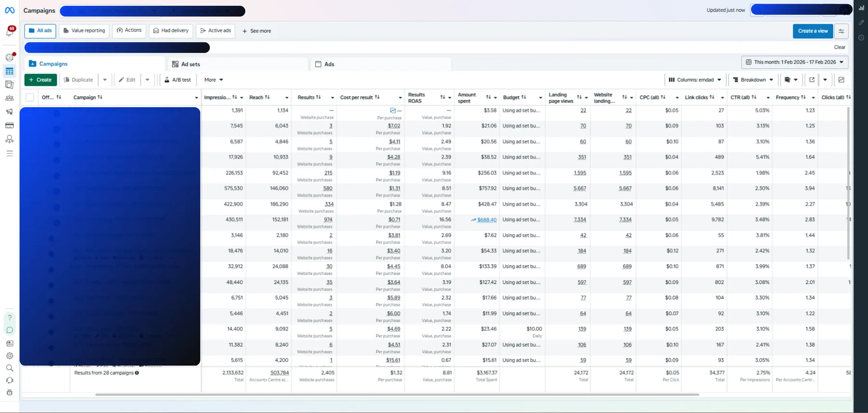Viewport: 868px width, 413px height.
Task: Open Audiences people icon in sidebar
Action: click(x=10, y=98)
